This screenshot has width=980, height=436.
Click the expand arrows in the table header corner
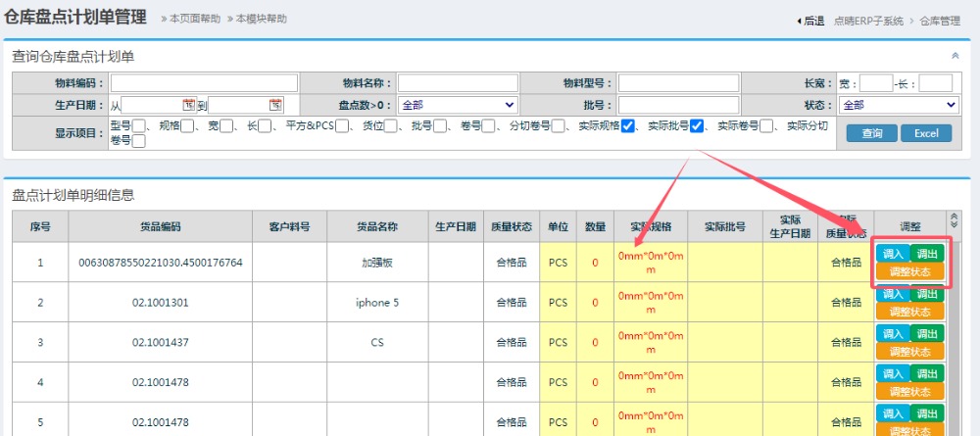click(955, 221)
